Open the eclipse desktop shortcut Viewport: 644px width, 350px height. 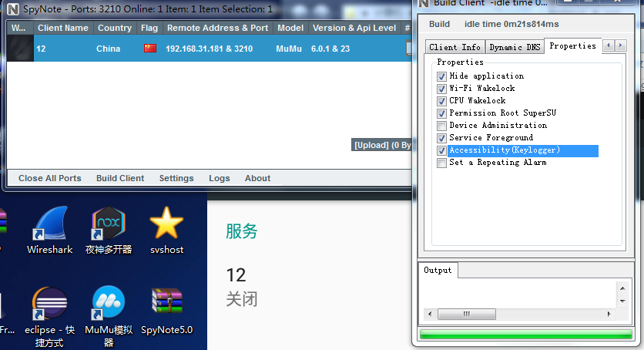[49, 316]
